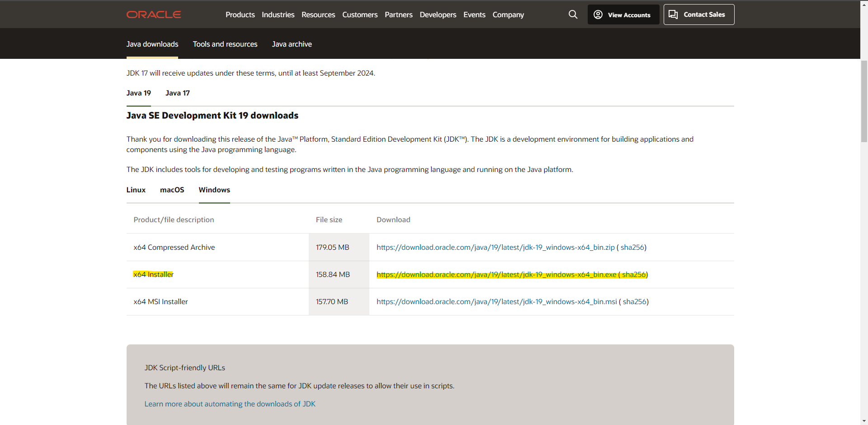The width and height of the screenshot is (868, 425).
Task: Click the page vertical scrollbar thumb
Action: [x=864, y=101]
